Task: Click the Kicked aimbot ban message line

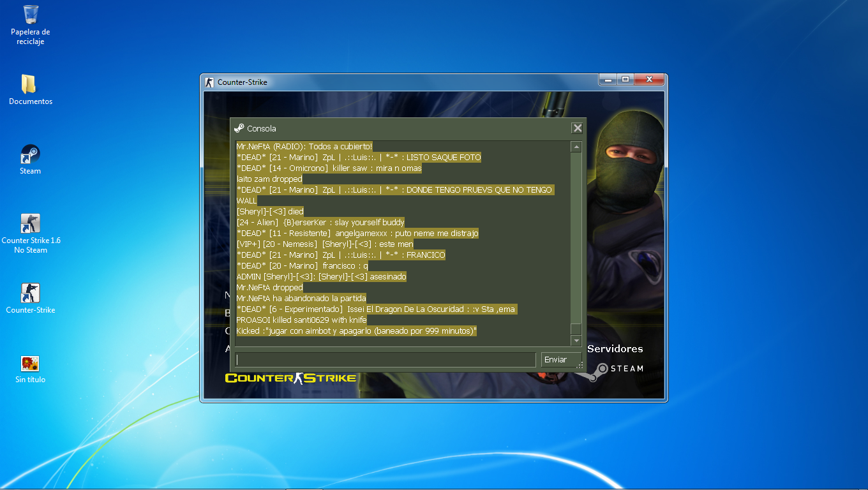Action: click(357, 331)
